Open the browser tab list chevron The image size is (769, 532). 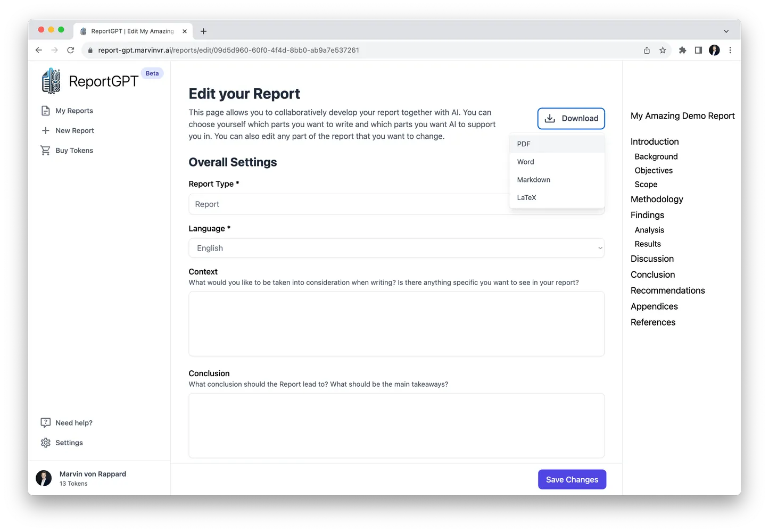click(726, 31)
